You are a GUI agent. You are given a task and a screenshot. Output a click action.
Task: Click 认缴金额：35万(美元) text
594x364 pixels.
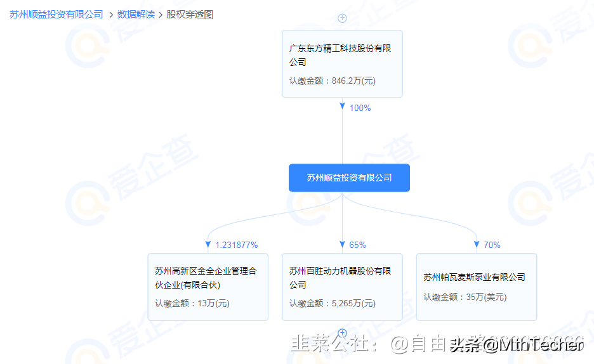[465, 297]
